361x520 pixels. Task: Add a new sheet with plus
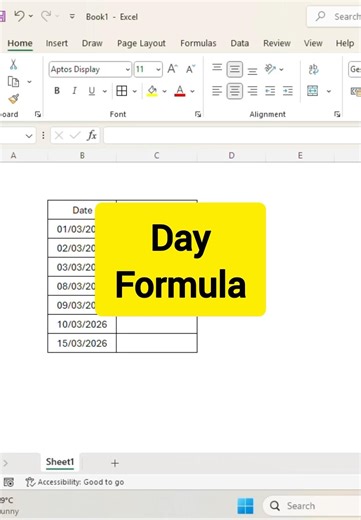[115, 463]
